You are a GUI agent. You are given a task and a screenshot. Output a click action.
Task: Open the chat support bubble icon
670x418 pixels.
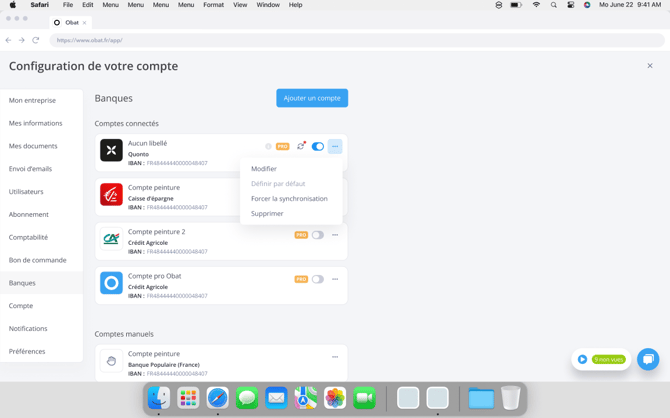point(648,359)
